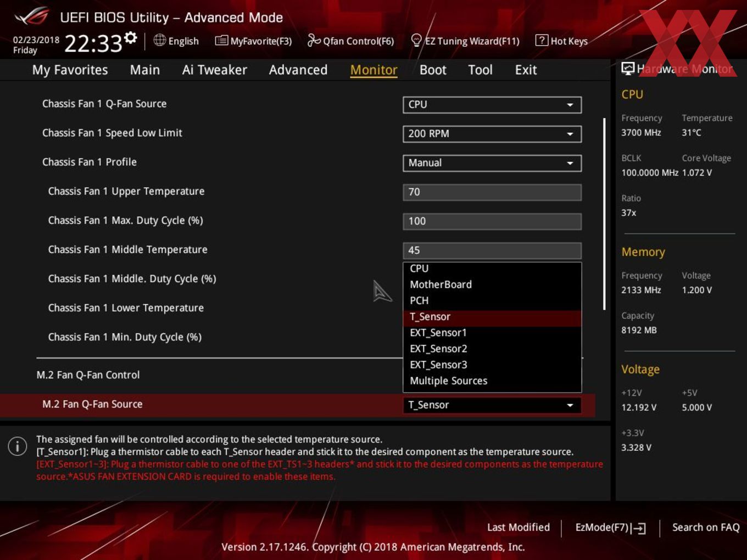Click the Hot Keys question mark icon
747x560 pixels.
point(542,40)
